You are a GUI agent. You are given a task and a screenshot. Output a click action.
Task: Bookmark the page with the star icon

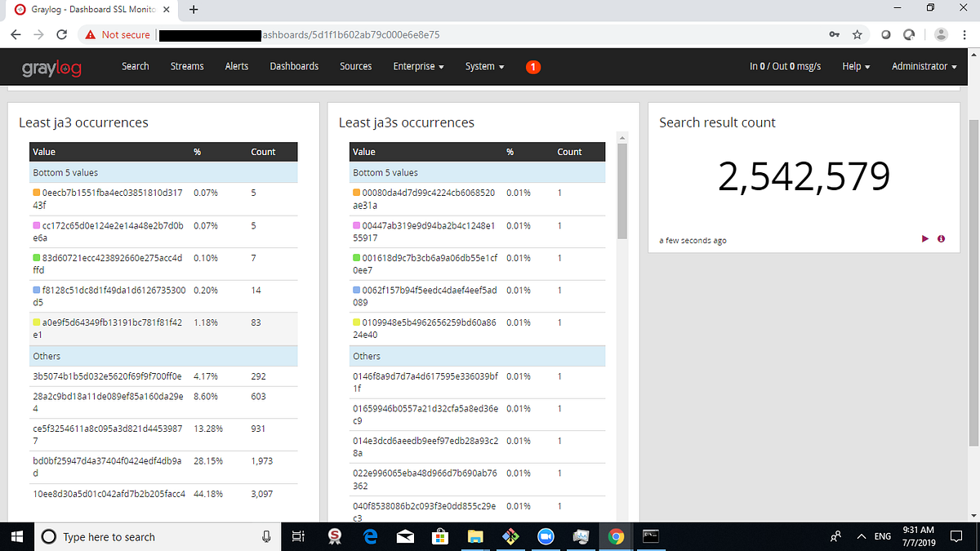[857, 34]
